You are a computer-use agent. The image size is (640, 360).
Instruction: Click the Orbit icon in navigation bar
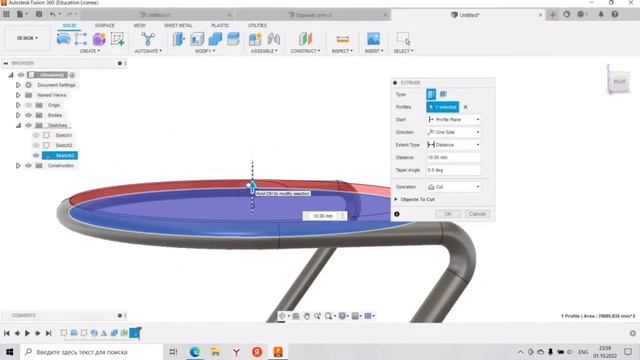[282, 316]
